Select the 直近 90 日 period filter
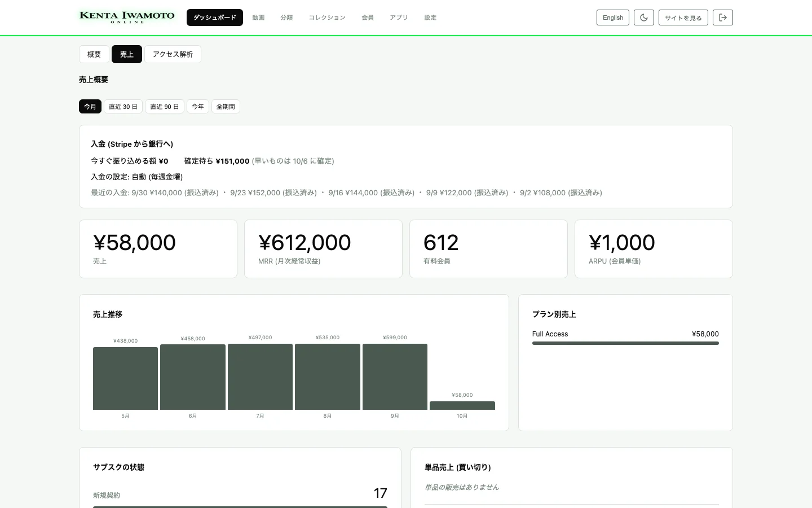Screen dimensions: 812x508 165,107
